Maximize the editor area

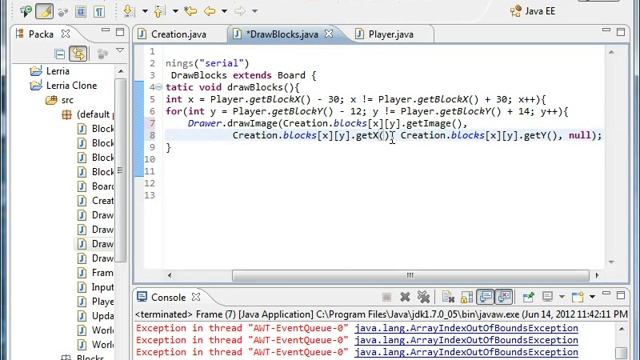coord(621,32)
